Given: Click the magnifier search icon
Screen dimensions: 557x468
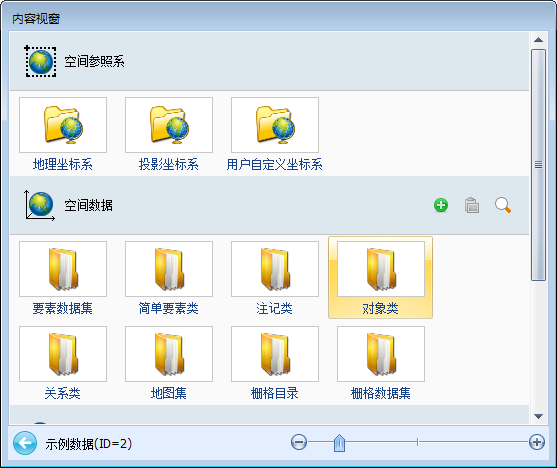Looking at the screenshot, I should coord(503,205).
